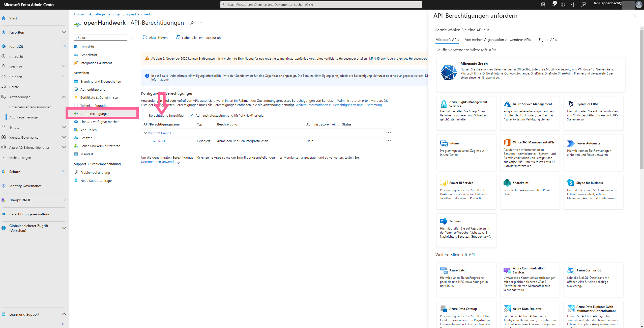Click the Aktualisieren button

coord(155,38)
